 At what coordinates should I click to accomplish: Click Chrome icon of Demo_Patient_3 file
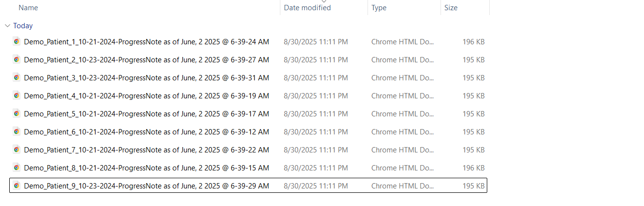coord(16,77)
